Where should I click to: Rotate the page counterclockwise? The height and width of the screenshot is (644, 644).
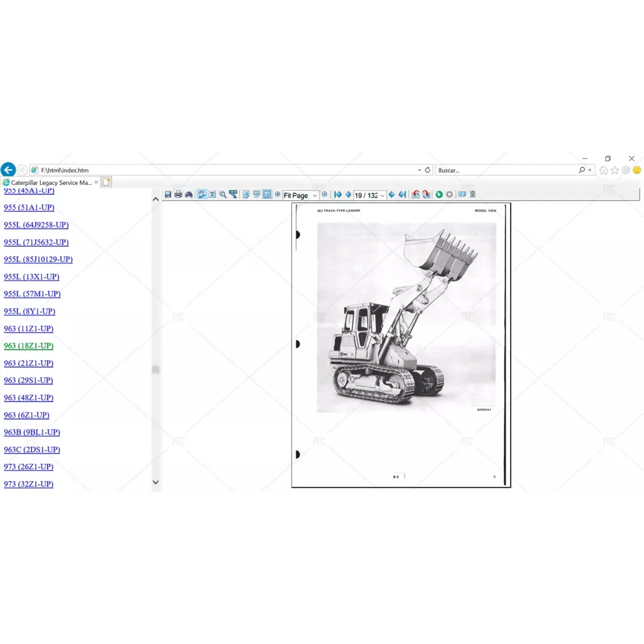point(415,194)
